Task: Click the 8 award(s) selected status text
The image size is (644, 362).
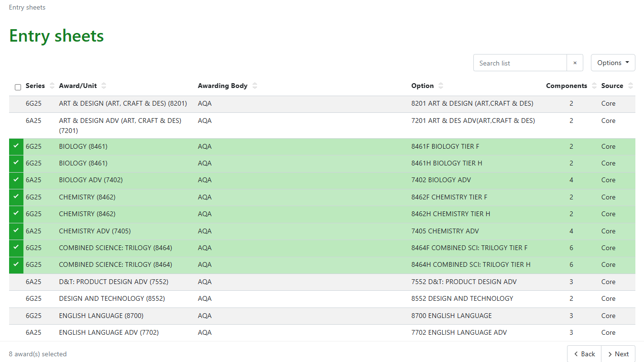Action: (x=38, y=354)
